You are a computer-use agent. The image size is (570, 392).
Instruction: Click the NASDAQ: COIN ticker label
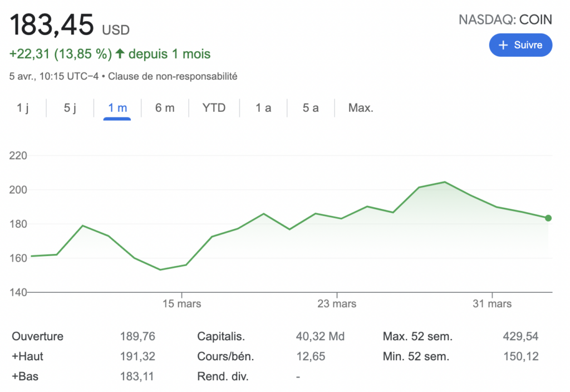pos(505,20)
